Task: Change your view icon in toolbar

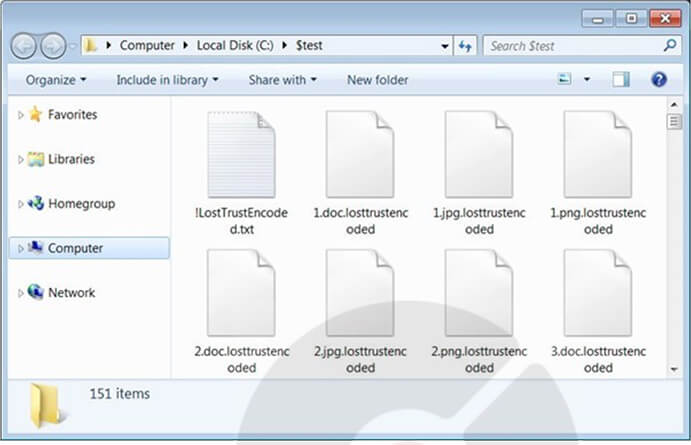Action: tap(565, 79)
